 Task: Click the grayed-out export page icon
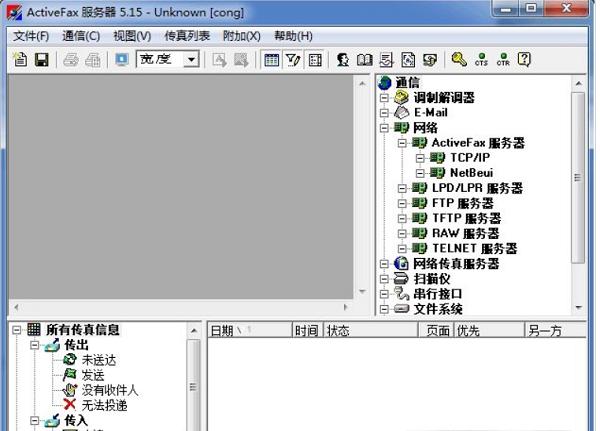pos(241,60)
